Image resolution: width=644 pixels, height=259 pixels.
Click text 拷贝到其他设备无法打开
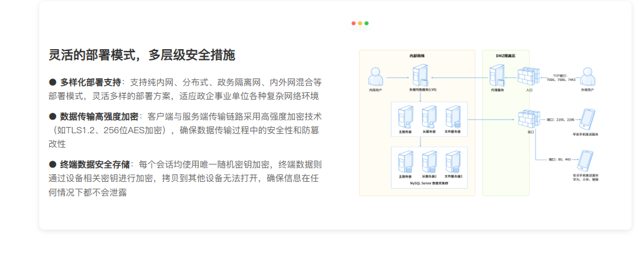(209, 178)
